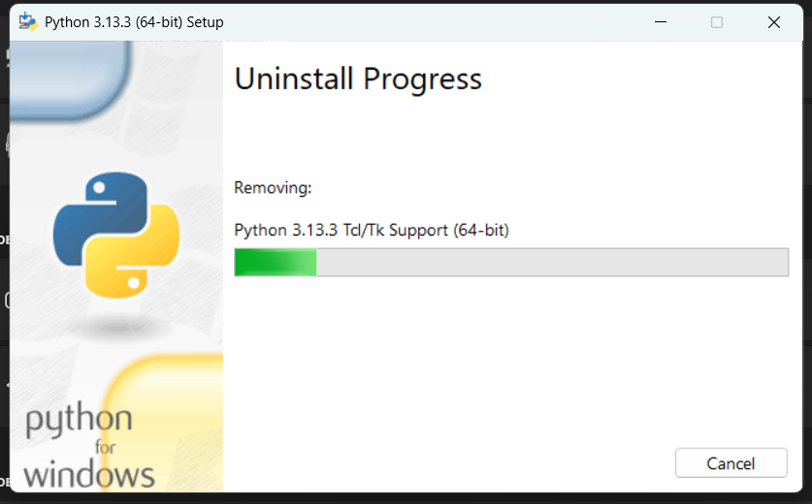
Task: Click the gray unfilled part of progress bar
Action: coord(552,262)
